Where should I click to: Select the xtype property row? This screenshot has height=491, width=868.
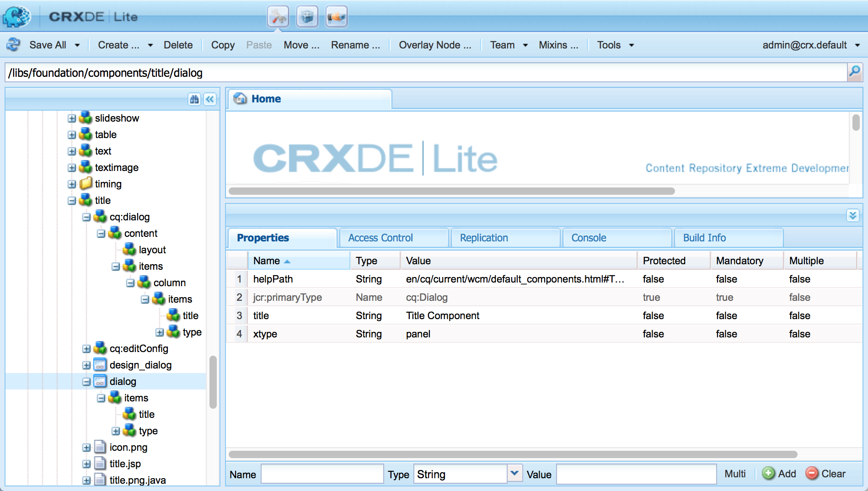pyautogui.click(x=544, y=334)
